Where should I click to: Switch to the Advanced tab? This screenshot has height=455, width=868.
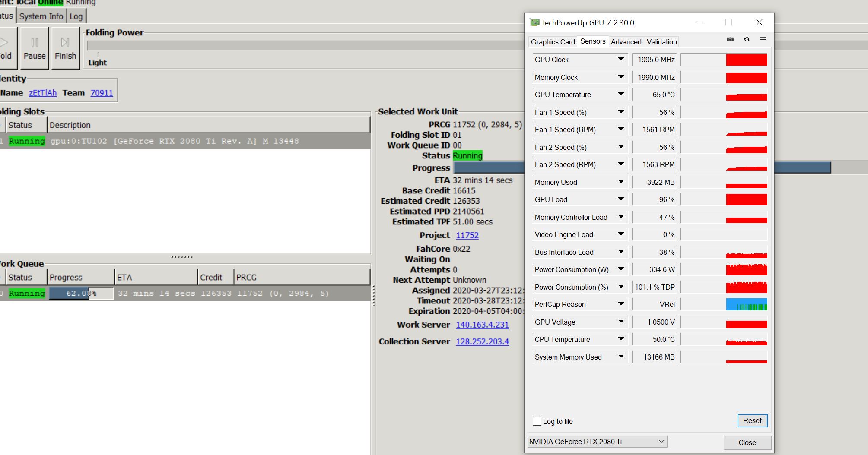626,42
